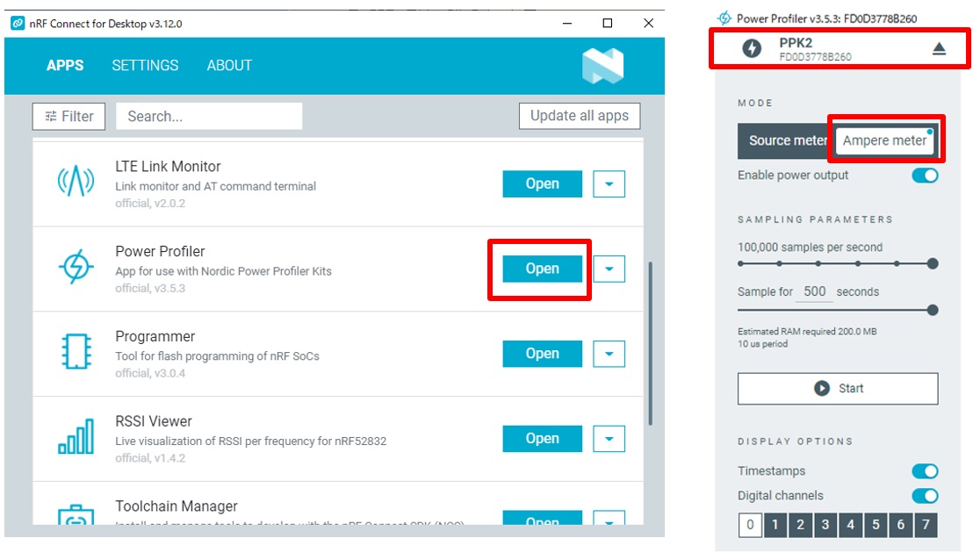Open dropdown arrow next to Programmer
Screen dimensions: 973x560
click(609, 354)
